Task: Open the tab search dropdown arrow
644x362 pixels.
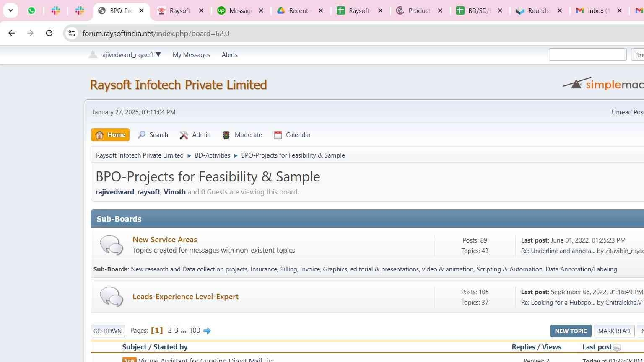Action: pyautogui.click(x=10, y=10)
